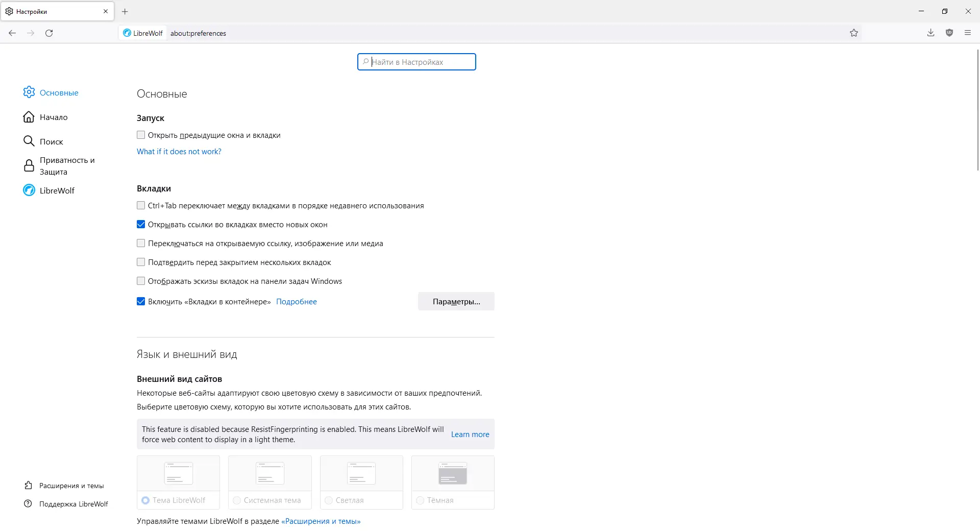Image resolution: width=980 pixels, height=531 pixels.
Task: Open the Поиск settings section
Action: (x=52, y=141)
